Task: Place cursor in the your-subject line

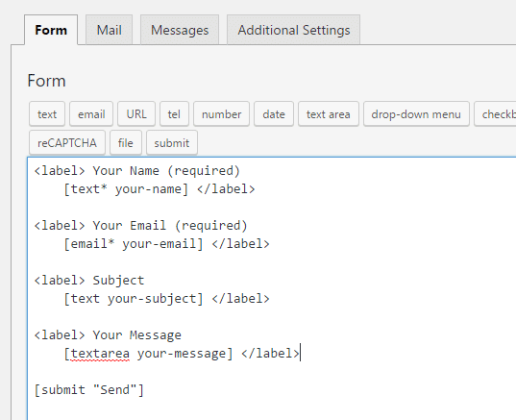Action: 166,299
